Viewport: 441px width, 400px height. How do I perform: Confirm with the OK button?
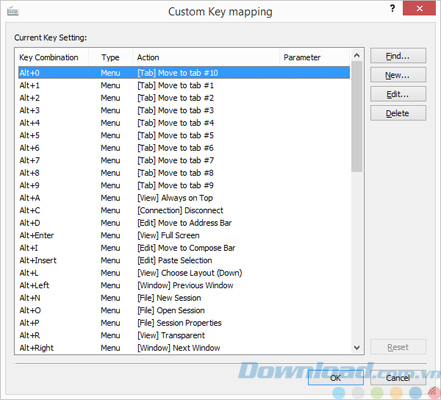tap(336, 378)
